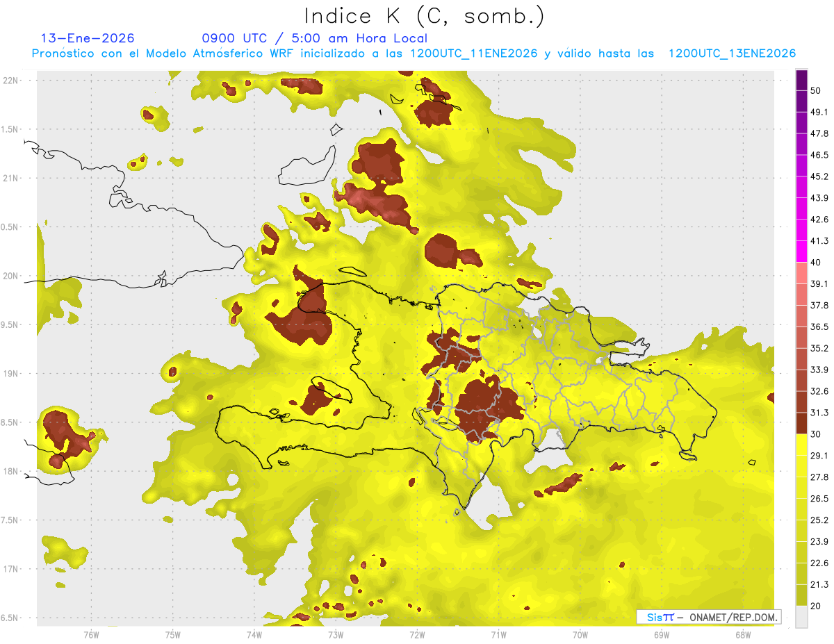Click the colorbar value 29.1
Viewport: 834px width, 644px height.
(x=819, y=456)
